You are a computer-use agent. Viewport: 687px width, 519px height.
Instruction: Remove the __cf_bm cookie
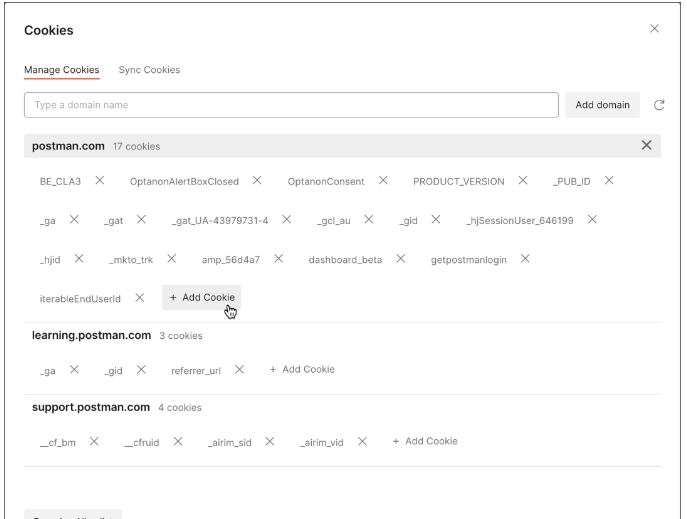click(93, 441)
